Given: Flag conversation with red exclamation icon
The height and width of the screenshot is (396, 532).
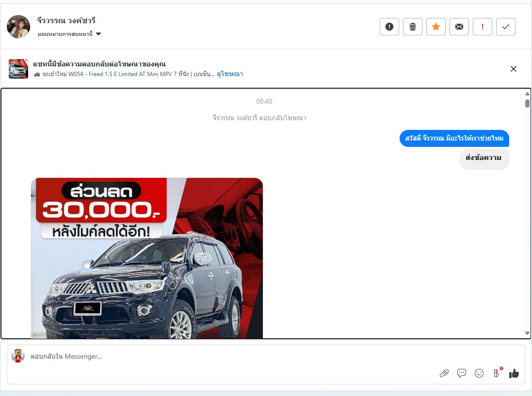Looking at the screenshot, I should coord(483,27).
